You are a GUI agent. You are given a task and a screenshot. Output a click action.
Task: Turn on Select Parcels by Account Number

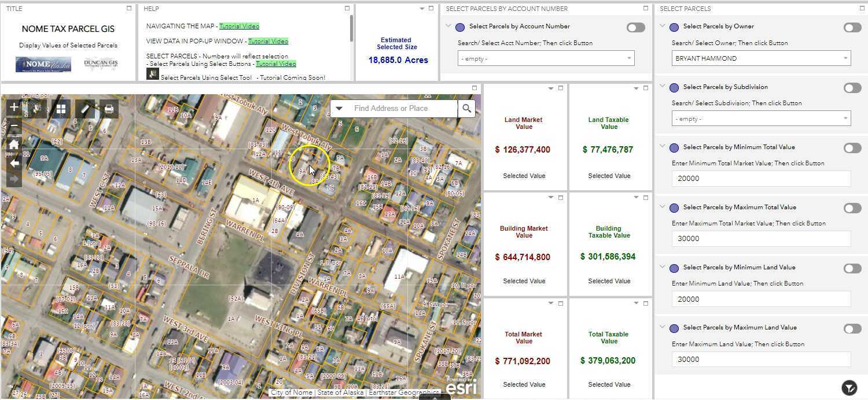coord(635,27)
